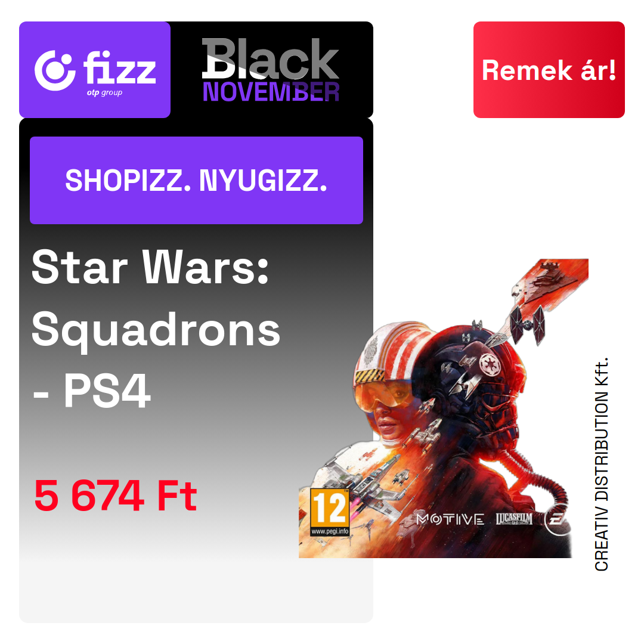This screenshot has height=644, width=644.
Task: Click the Black November banner logo
Action: point(271,70)
